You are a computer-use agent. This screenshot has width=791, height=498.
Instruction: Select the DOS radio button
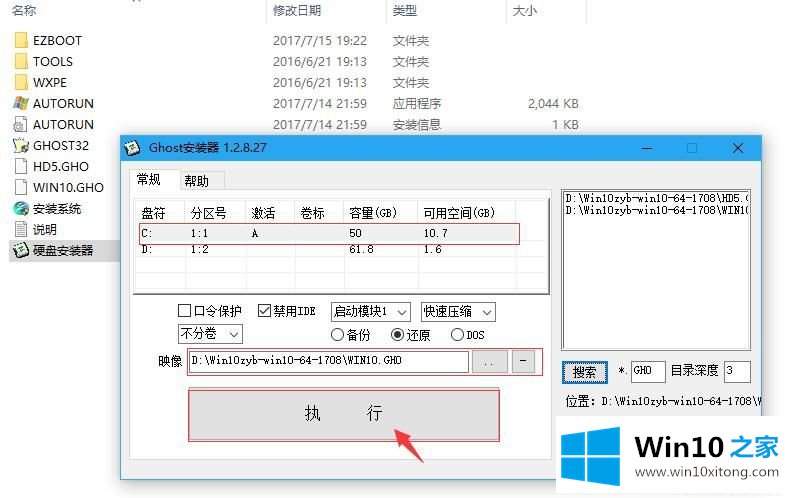point(457,335)
